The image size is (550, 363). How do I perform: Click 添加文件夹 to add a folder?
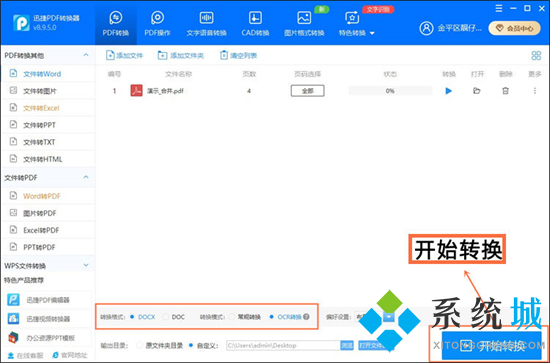point(181,55)
